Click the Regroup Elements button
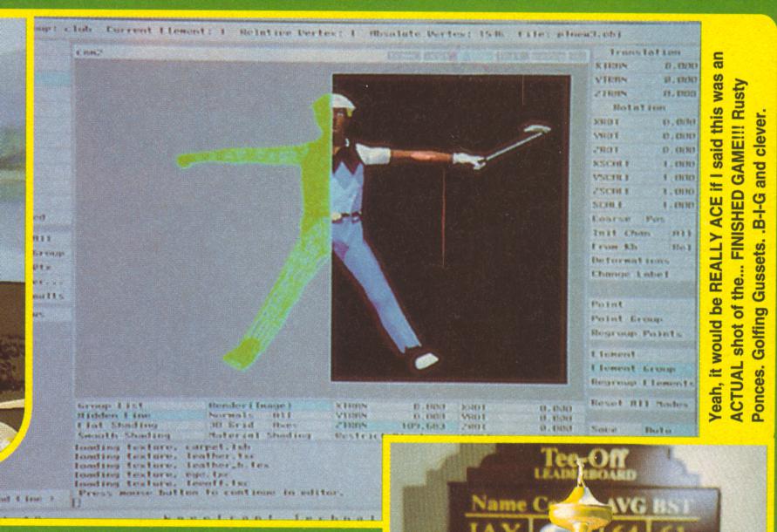The width and height of the screenshot is (777, 532). [x=642, y=383]
